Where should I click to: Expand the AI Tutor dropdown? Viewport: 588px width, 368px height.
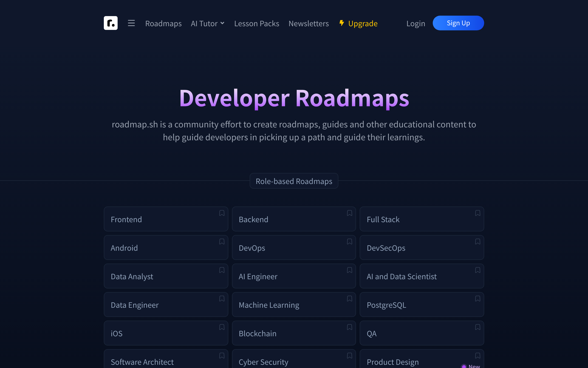coord(208,23)
